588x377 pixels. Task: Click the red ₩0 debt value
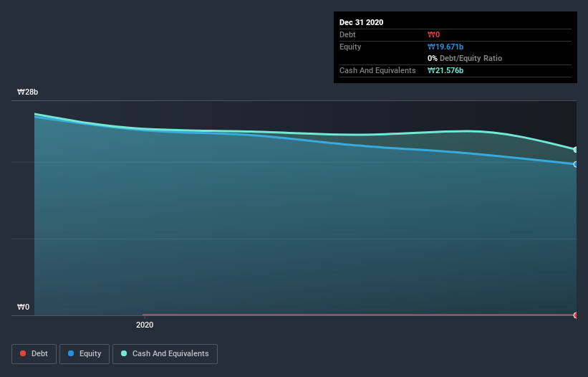[433, 34]
